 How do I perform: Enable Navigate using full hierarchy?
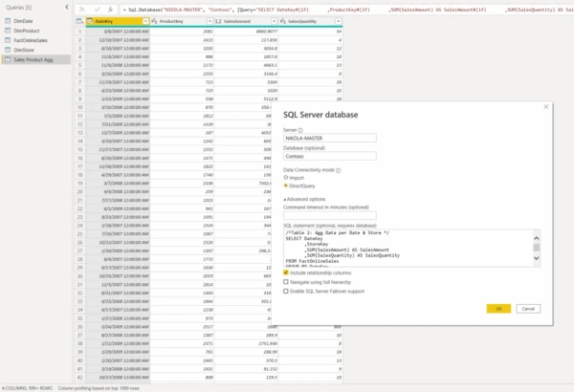(286, 281)
